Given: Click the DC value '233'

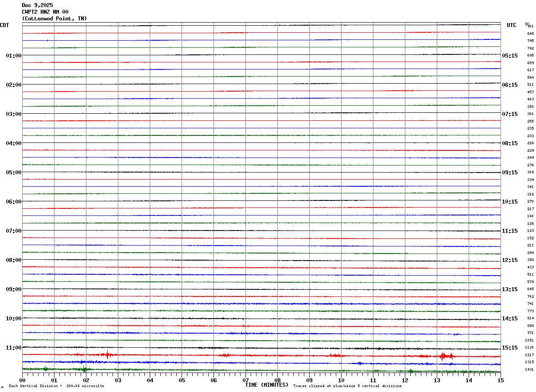Looking at the screenshot, I should point(530,136).
